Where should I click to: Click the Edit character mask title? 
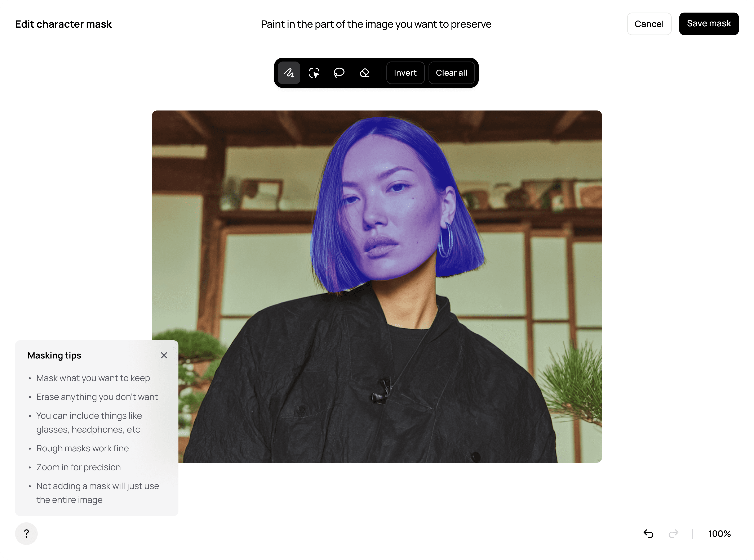(x=63, y=24)
